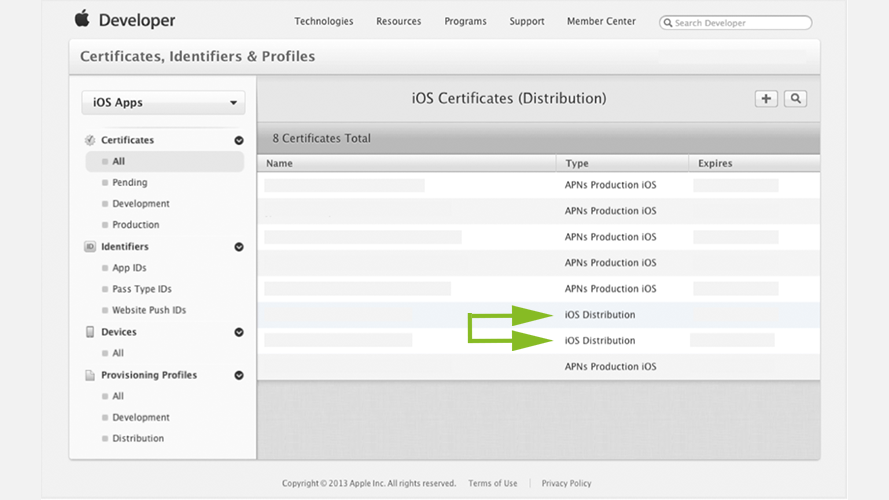Viewport: 889px width, 500px height.
Task: Select All under Provisioning Profiles
Action: pos(118,396)
